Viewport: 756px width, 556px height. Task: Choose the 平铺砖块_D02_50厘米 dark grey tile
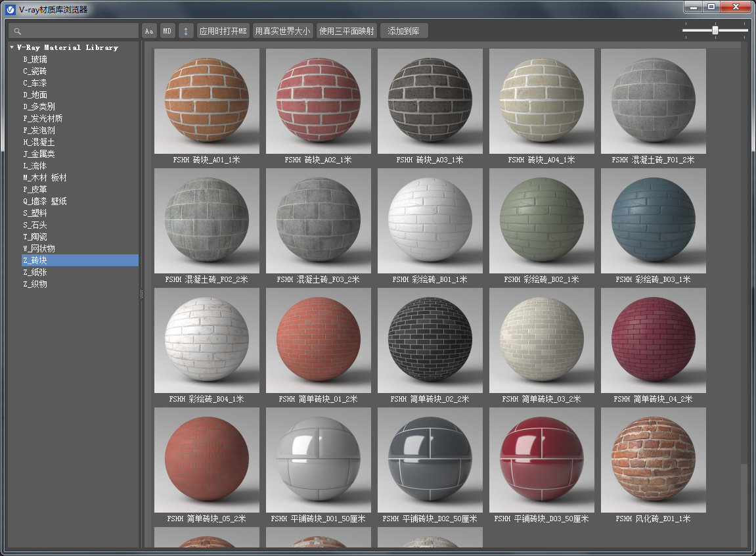[x=430, y=460]
